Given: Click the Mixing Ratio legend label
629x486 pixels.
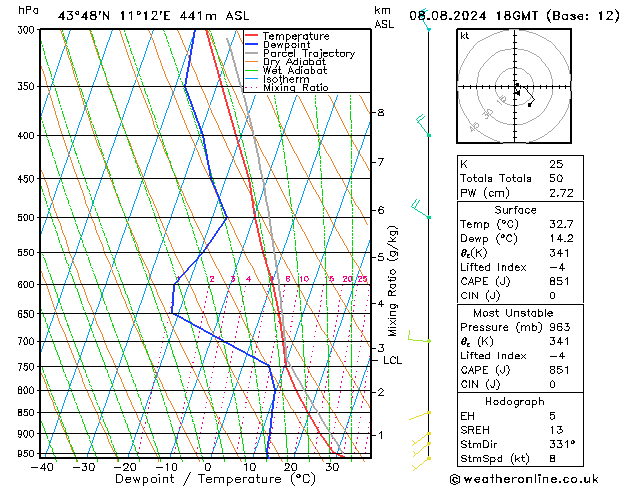Looking at the screenshot, I should pos(296,87).
